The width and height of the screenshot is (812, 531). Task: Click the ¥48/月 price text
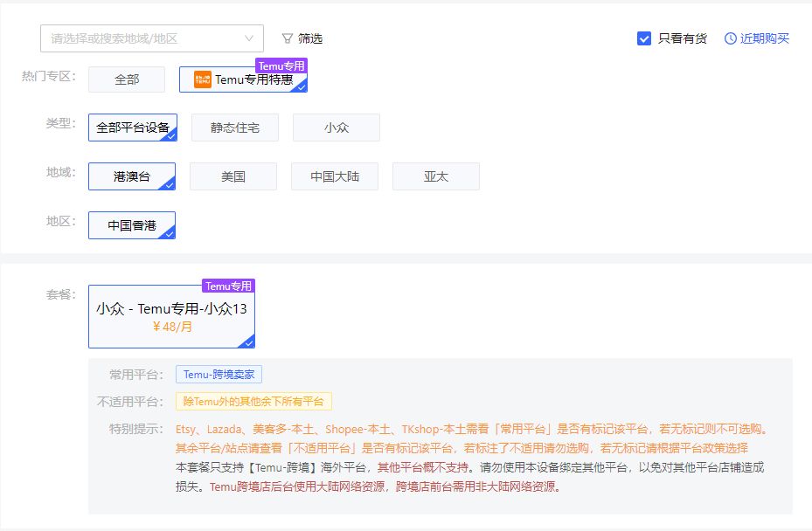click(x=172, y=327)
